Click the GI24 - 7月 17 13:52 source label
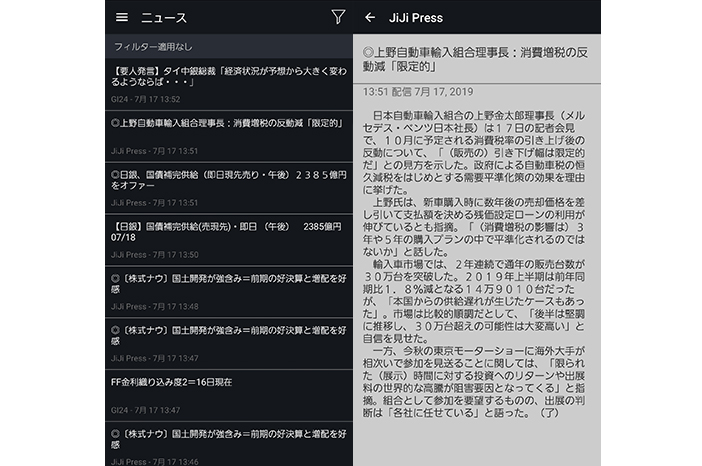The image size is (702, 466). coord(145,98)
